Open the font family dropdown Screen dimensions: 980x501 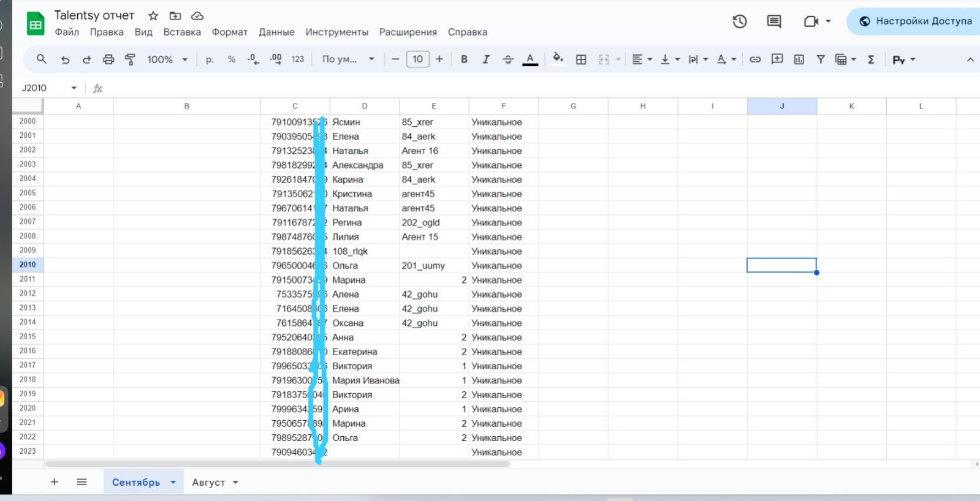pos(348,59)
